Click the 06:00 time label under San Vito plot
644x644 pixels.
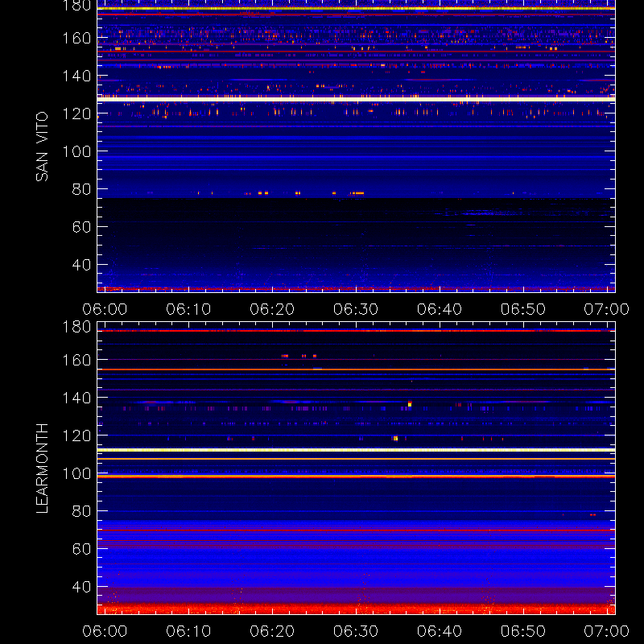105,309
